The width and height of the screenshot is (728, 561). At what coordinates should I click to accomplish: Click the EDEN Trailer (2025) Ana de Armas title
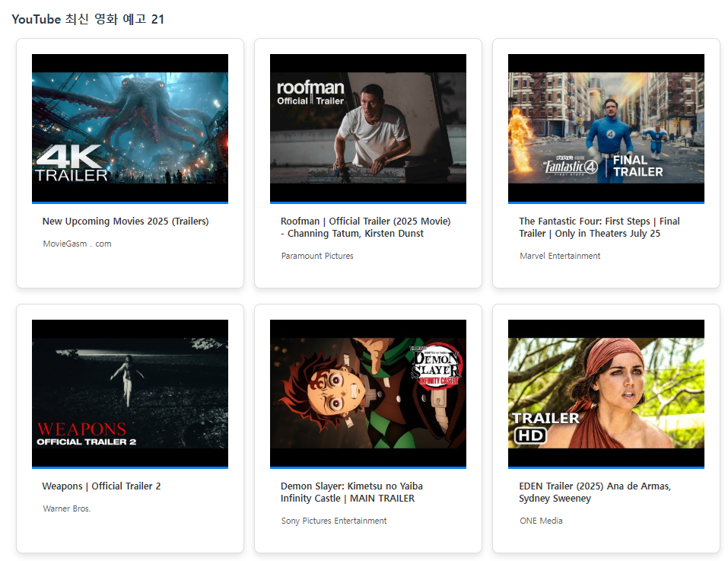[x=595, y=492]
